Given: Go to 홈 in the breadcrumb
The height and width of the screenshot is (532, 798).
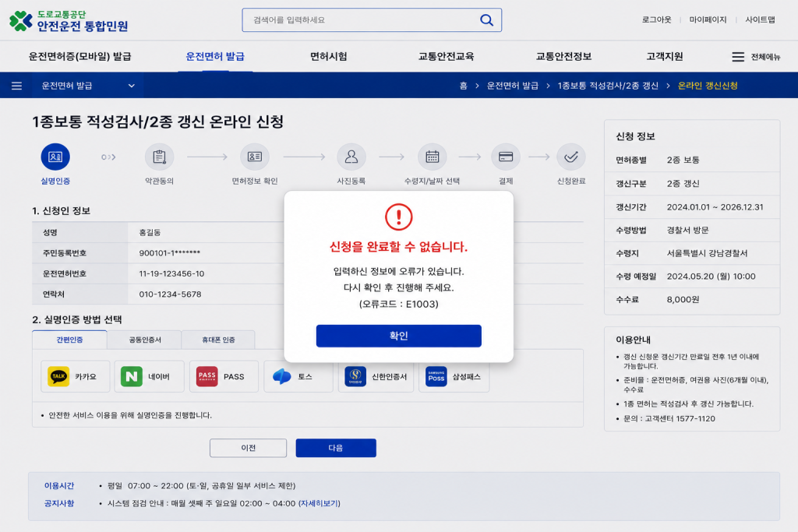Looking at the screenshot, I should click(463, 86).
